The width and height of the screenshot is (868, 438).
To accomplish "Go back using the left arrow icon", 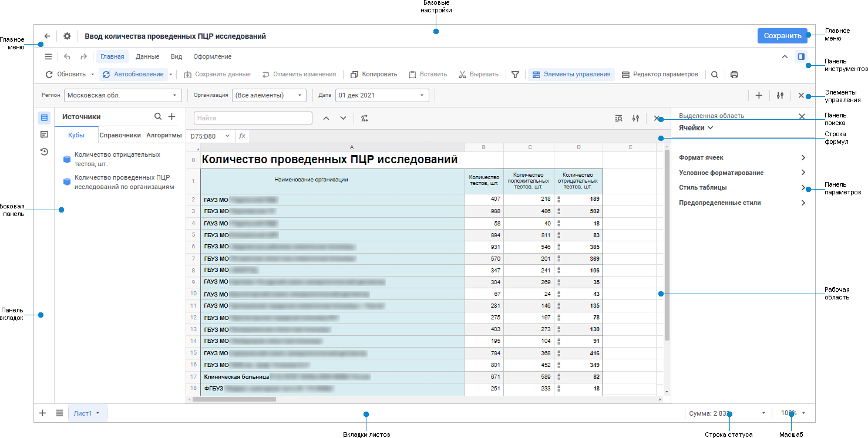I will (x=48, y=36).
